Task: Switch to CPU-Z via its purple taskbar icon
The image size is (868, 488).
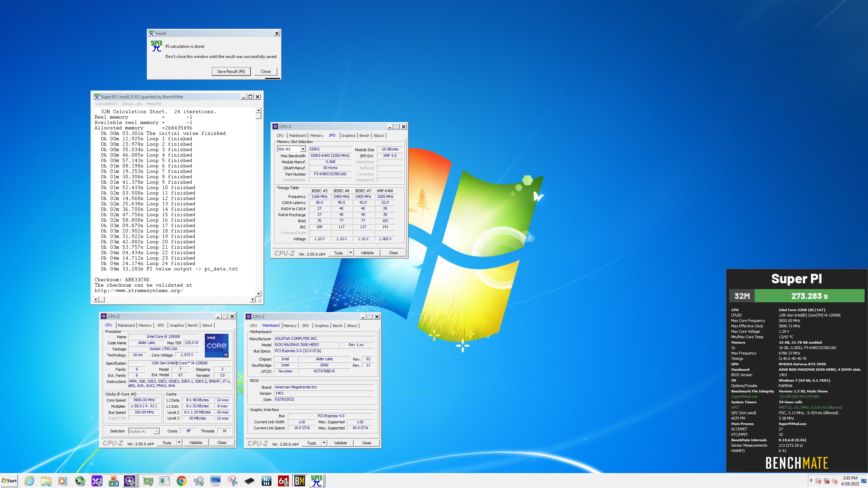Action: click(130, 481)
